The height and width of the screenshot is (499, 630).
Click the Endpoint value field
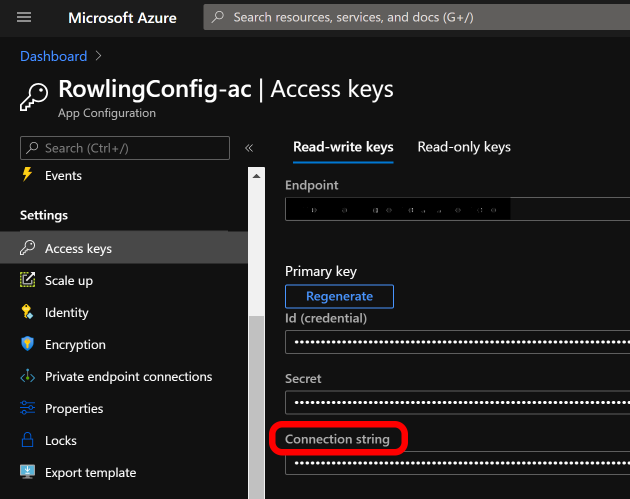click(x=458, y=209)
